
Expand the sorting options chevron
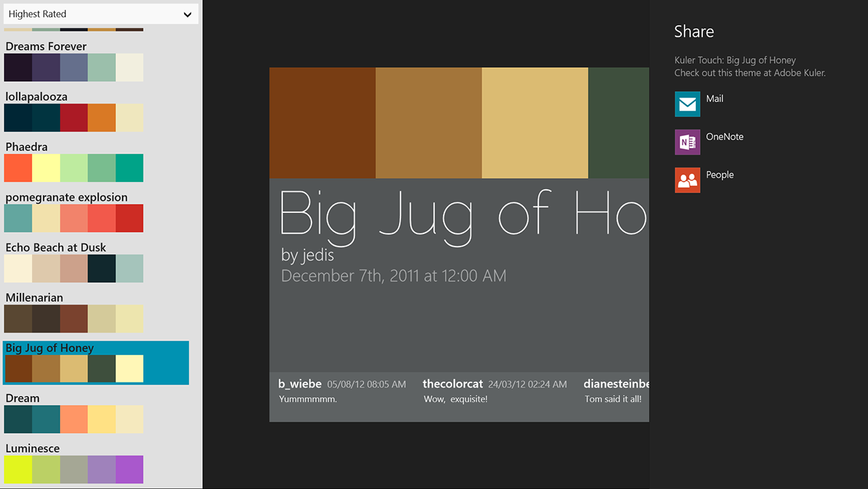[x=187, y=13]
